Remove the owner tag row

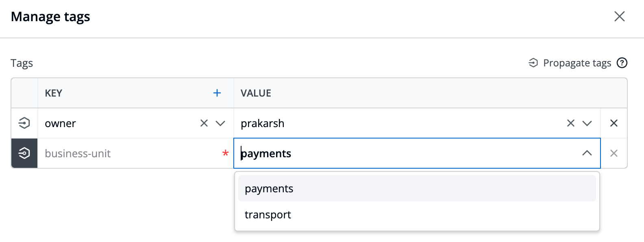click(614, 123)
